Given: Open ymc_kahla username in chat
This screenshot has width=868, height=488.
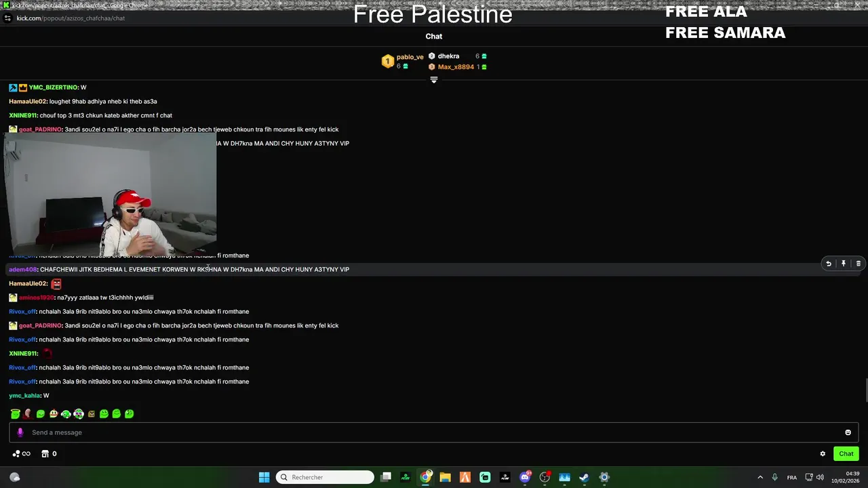Looking at the screenshot, I should coord(24,396).
